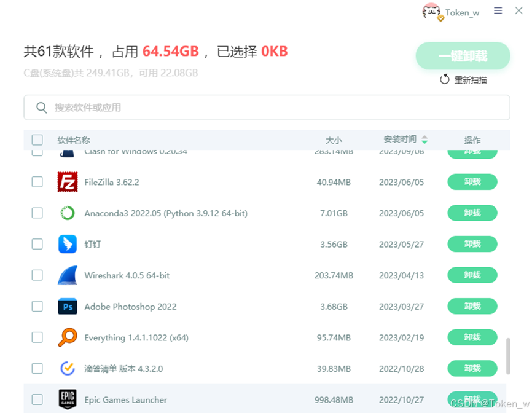
Task: Click the Adobe Photoshop Ps icon
Action: (67, 307)
